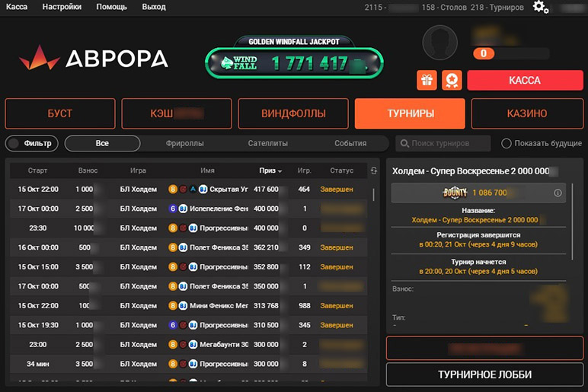Click the info icon beside Bounty prize
588x392 pixels.
pyautogui.click(x=558, y=193)
